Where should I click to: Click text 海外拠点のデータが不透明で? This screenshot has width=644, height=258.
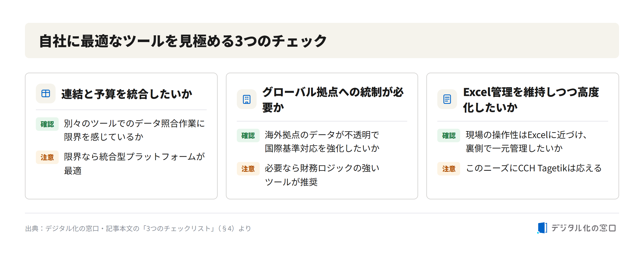click(x=322, y=135)
